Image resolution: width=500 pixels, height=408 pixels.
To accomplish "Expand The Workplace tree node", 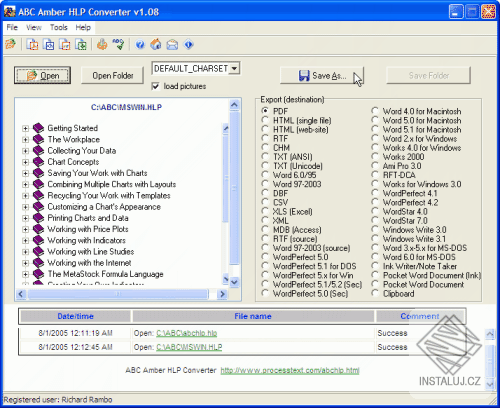I will 25,140.
